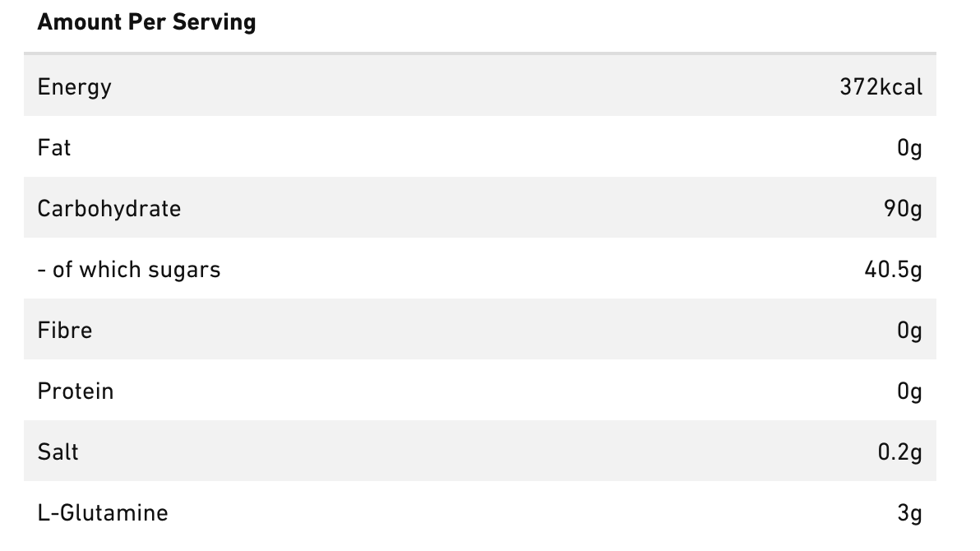Image resolution: width=980 pixels, height=551 pixels.
Task: Select the Salt row label
Action: pos(58,452)
